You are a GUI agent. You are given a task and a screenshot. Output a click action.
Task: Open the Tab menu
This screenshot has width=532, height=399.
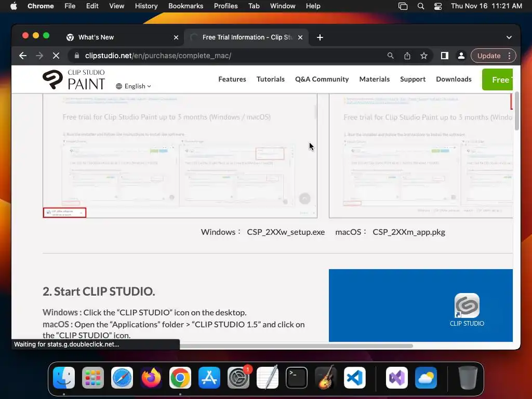254,6
